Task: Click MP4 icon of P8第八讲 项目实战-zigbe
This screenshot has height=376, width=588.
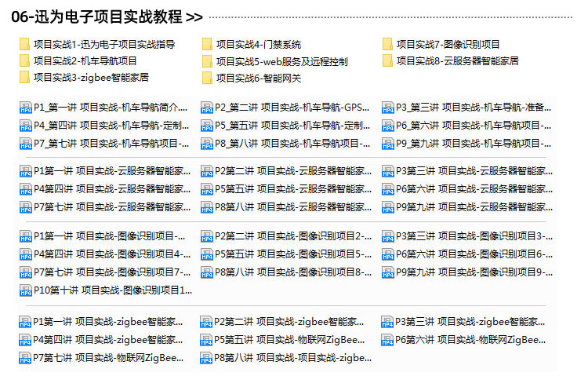Action: point(206,358)
